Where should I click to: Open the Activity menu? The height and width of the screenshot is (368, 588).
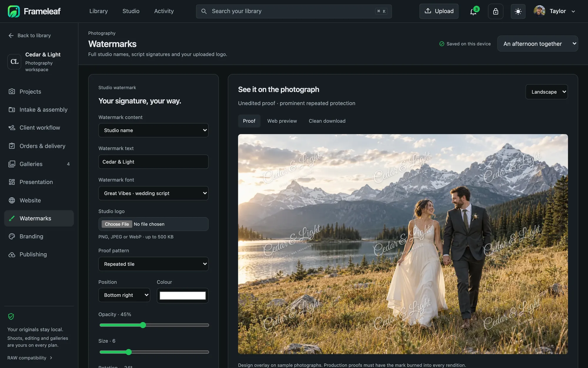point(164,11)
